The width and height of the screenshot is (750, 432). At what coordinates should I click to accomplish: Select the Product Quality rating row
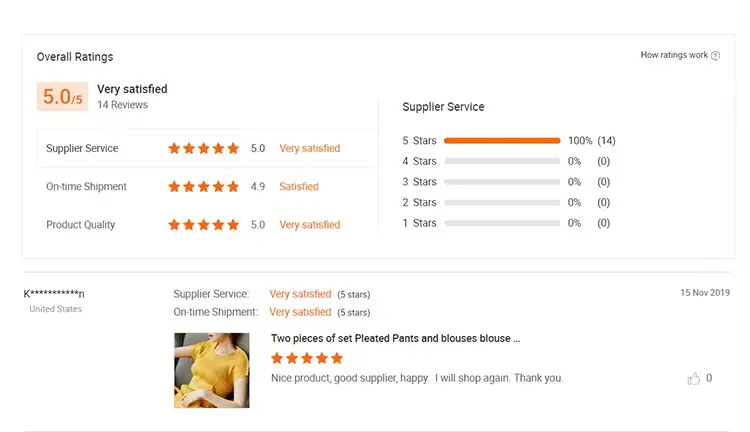pos(207,225)
